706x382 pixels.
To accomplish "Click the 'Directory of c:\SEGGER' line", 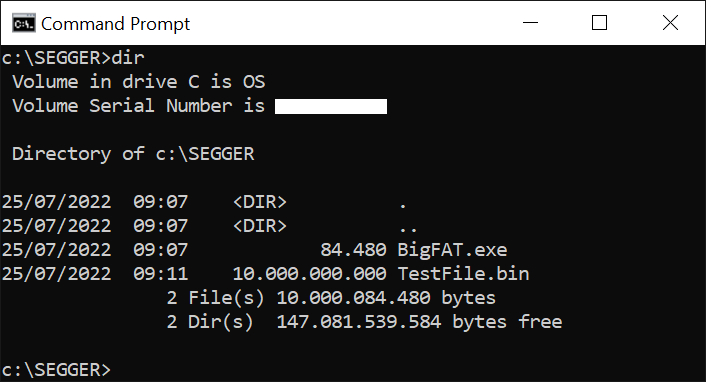I will tap(133, 154).
